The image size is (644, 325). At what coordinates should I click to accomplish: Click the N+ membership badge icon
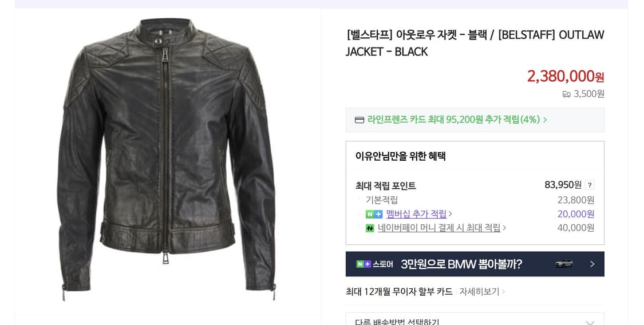tap(374, 214)
